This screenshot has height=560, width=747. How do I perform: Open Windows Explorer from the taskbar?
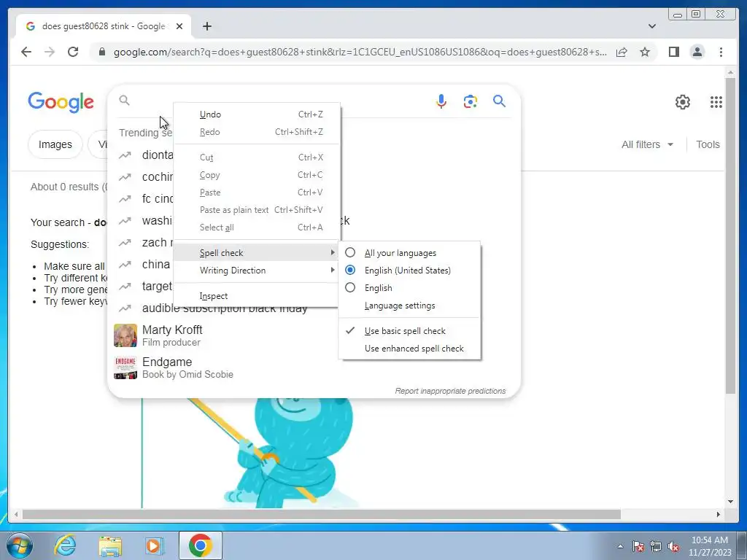pyautogui.click(x=110, y=545)
